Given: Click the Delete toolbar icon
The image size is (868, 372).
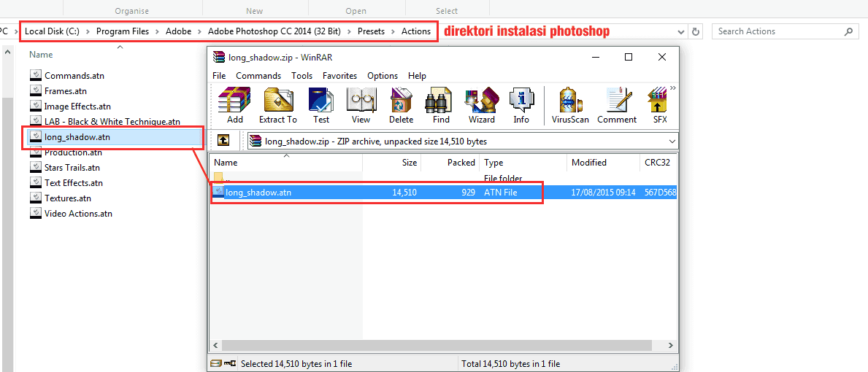Looking at the screenshot, I should click(x=402, y=105).
